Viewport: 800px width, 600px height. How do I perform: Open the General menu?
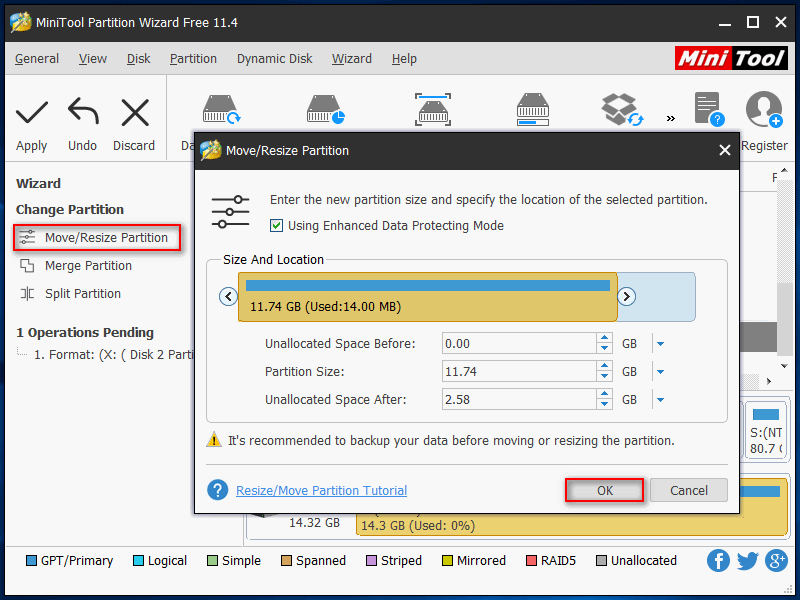37,59
